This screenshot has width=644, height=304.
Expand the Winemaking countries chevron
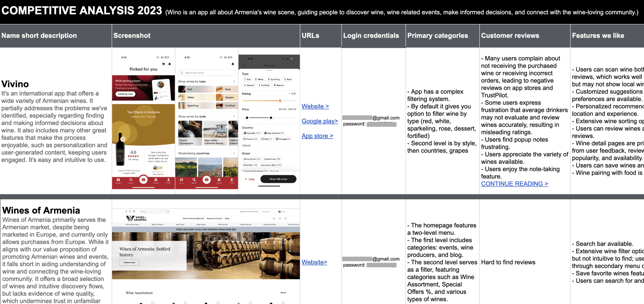tap(234, 153)
